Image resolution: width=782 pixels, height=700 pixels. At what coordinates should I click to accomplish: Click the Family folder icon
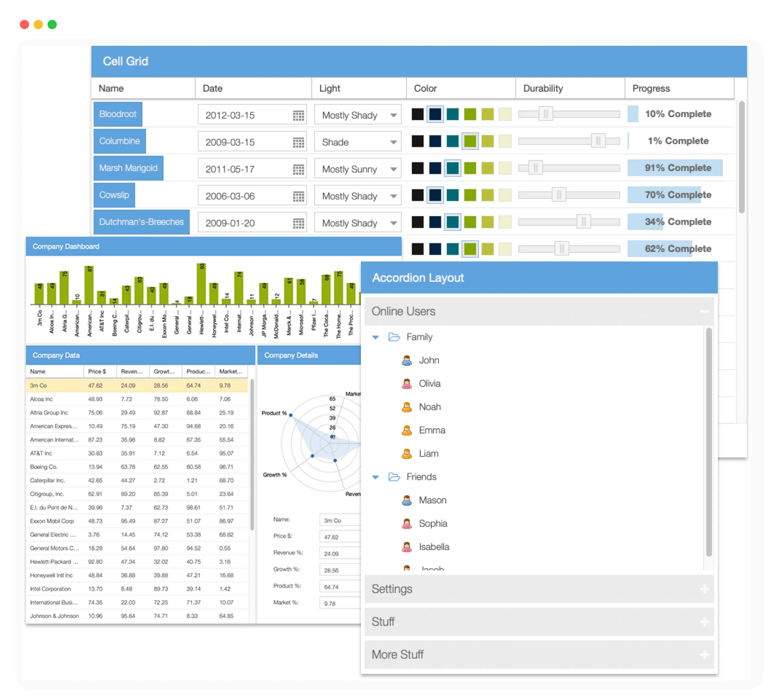click(x=394, y=337)
